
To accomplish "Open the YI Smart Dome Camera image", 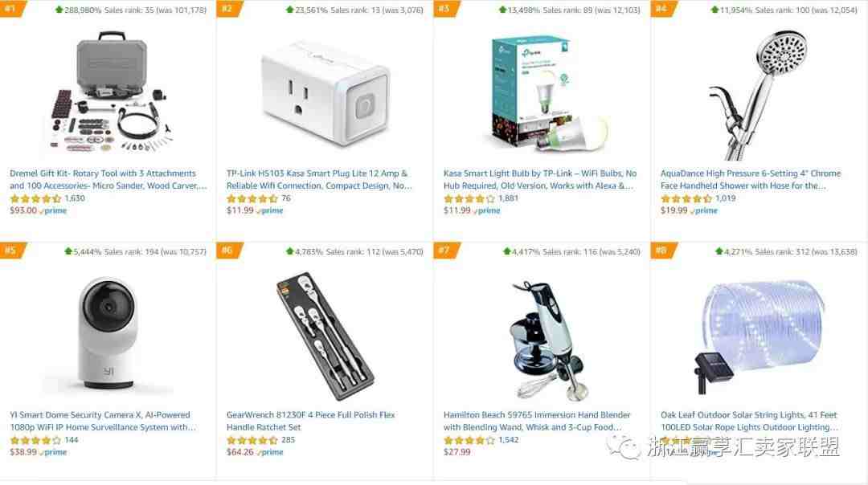I will pos(108,335).
